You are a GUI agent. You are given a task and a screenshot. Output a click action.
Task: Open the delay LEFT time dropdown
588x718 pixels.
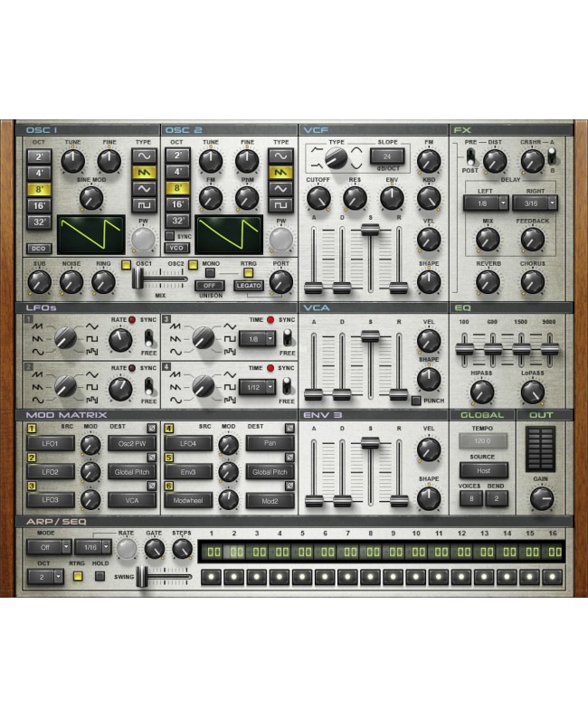486,203
